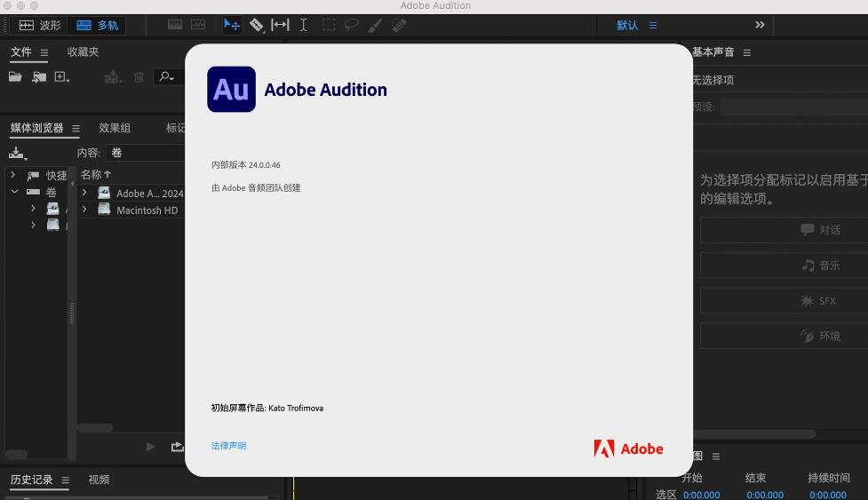The image size is (868, 500).
Task: Click the 卷 drive icon in tree
Action: [x=33, y=192]
